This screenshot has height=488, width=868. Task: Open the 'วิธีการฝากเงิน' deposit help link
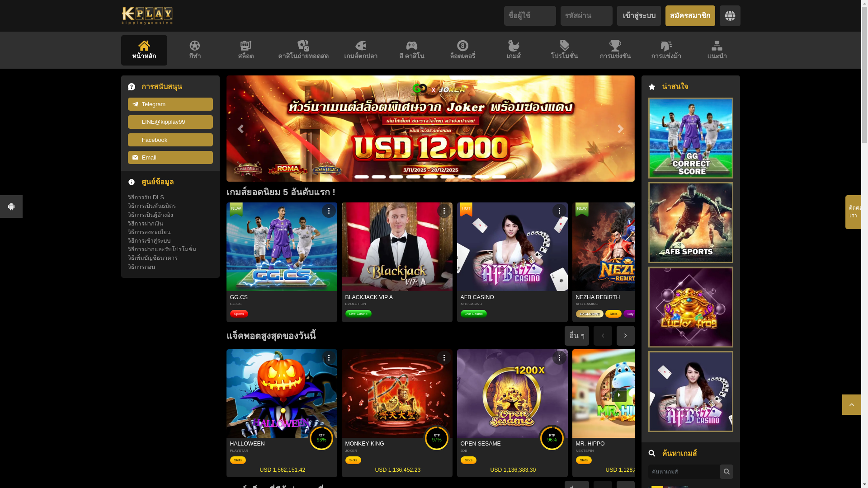(145, 224)
